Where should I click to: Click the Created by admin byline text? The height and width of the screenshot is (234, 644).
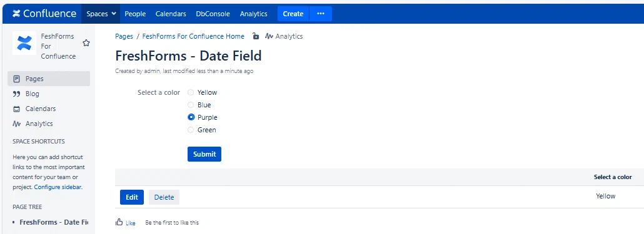(184, 71)
